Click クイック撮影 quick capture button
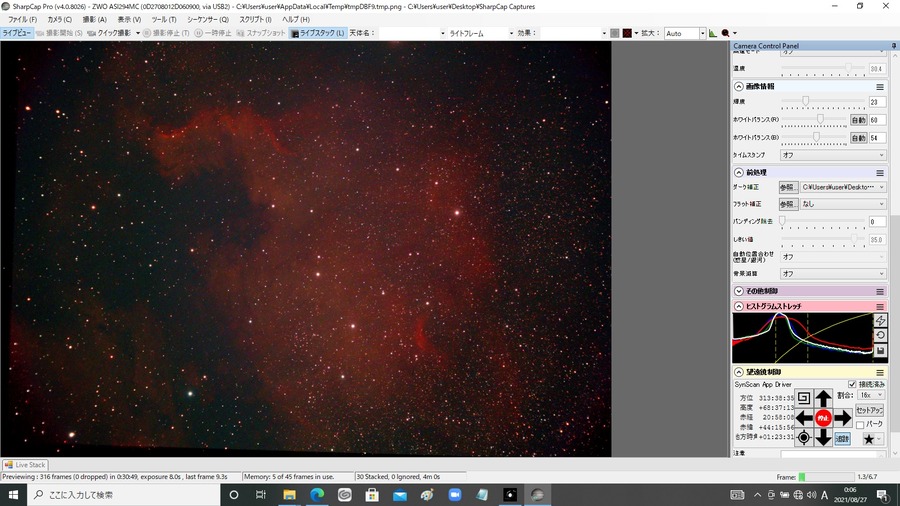 [x=109, y=33]
